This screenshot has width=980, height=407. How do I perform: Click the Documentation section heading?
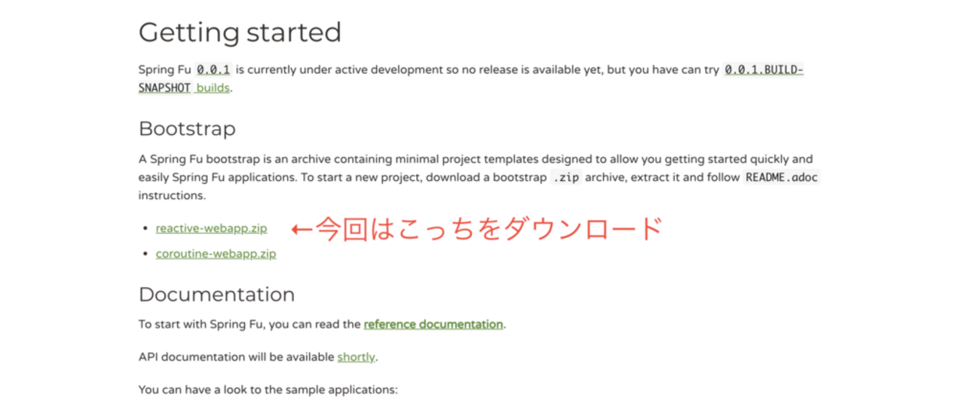[216, 294]
